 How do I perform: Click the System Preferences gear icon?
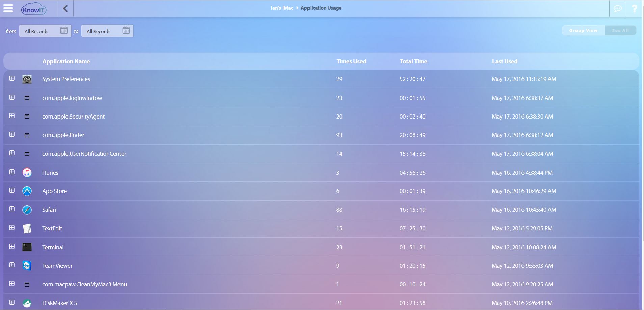pyautogui.click(x=27, y=79)
